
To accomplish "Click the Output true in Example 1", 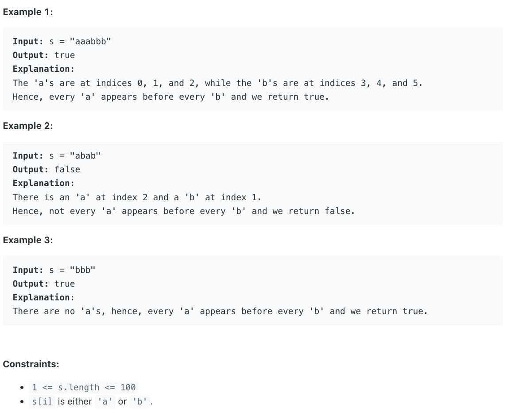I will pyautogui.click(x=65, y=55).
